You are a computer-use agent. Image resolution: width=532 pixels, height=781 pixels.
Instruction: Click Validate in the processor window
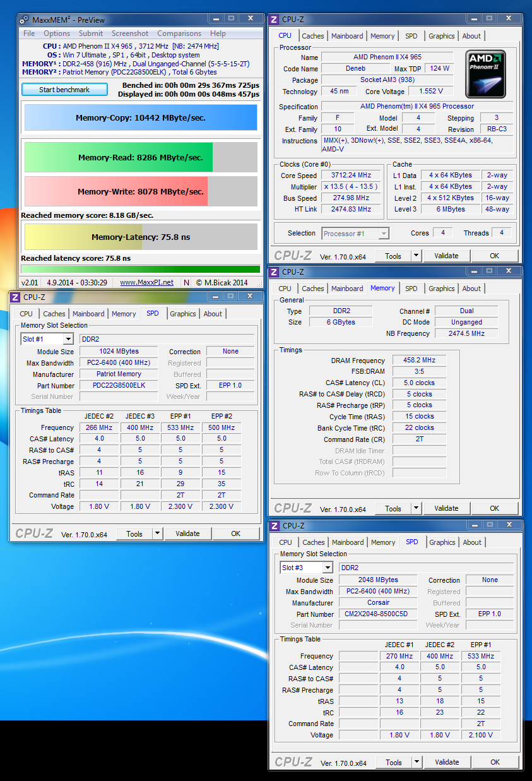click(446, 256)
